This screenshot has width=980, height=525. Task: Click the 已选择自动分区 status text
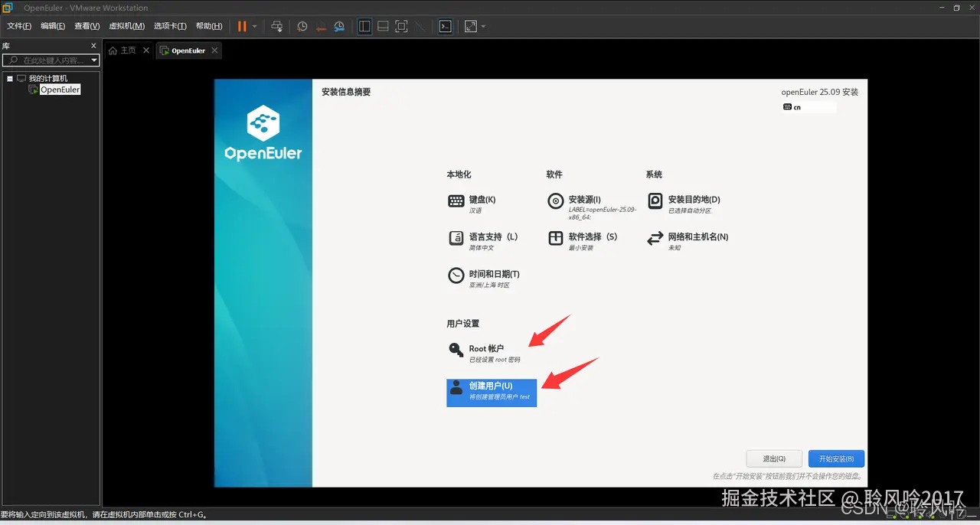pyautogui.click(x=690, y=210)
